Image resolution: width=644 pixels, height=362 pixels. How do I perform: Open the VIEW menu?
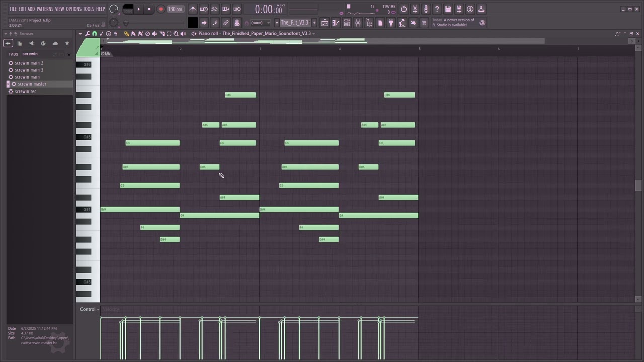pyautogui.click(x=59, y=9)
